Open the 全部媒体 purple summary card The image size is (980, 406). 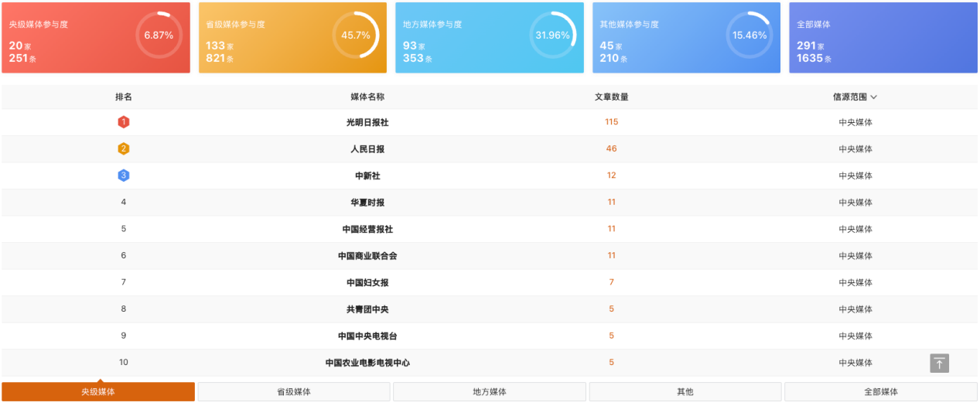pos(883,38)
